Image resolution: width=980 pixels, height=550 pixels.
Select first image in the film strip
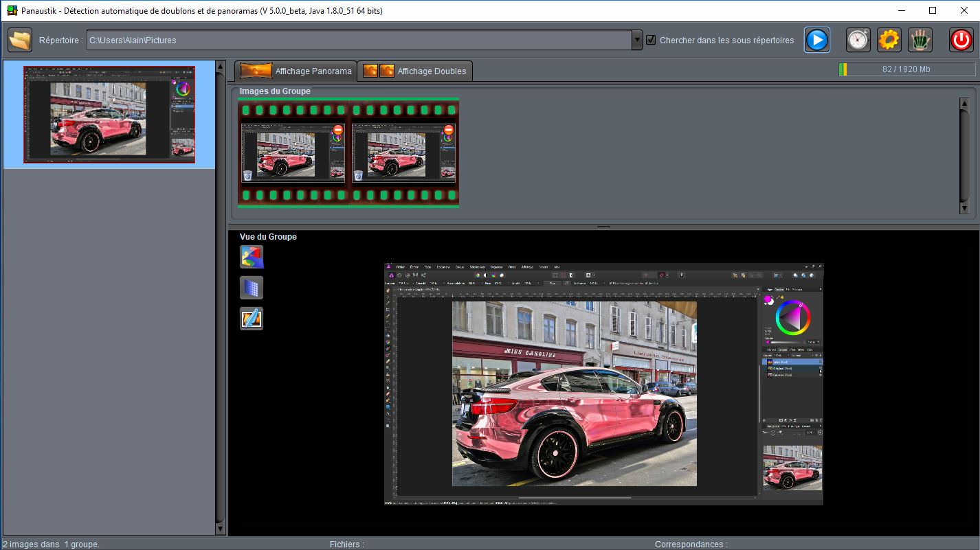(x=293, y=153)
